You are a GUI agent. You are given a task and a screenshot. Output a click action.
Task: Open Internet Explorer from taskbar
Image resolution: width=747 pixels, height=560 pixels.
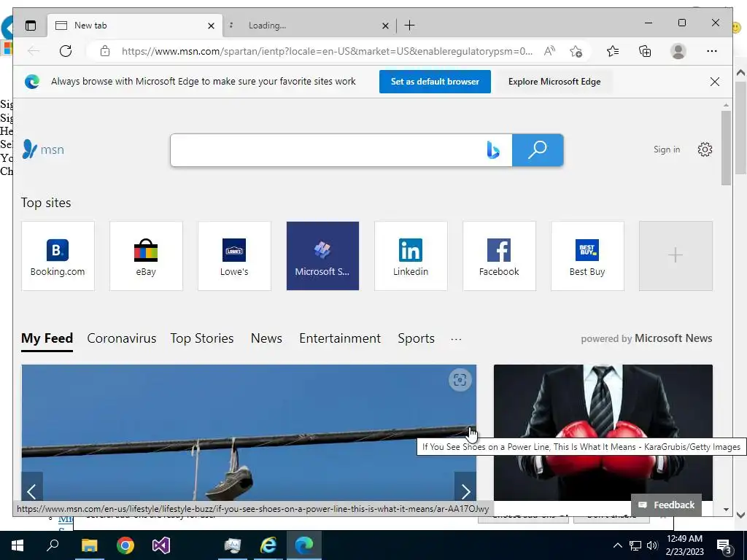click(268, 545)
